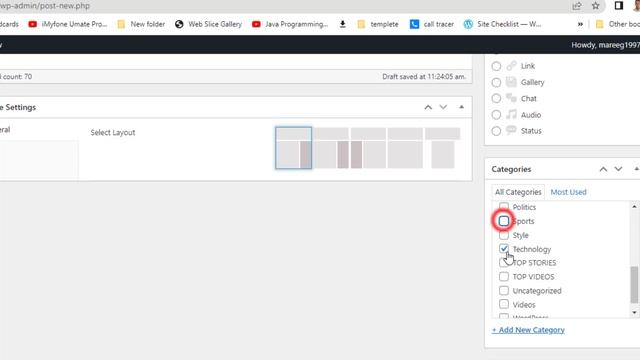The height and width of the screenshot is (360, 640).
Task: Open the New folder bookmark folder
Action: tap(141, 24)
